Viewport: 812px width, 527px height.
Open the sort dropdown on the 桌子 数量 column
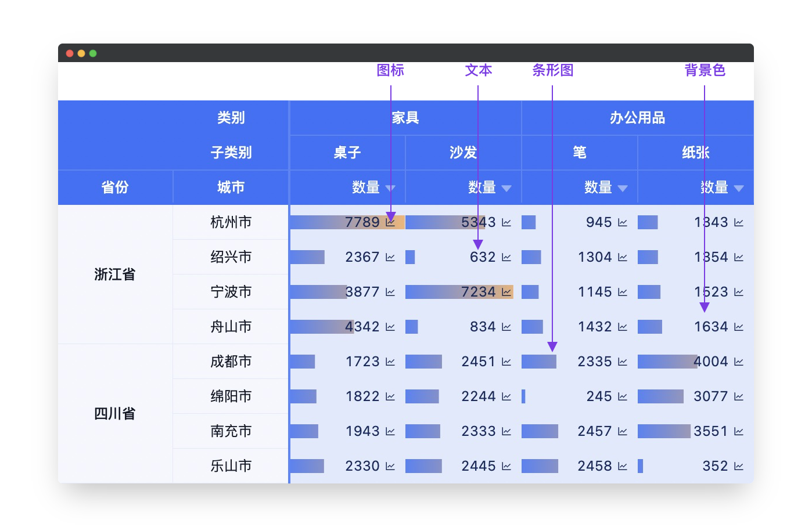[390, 187]
